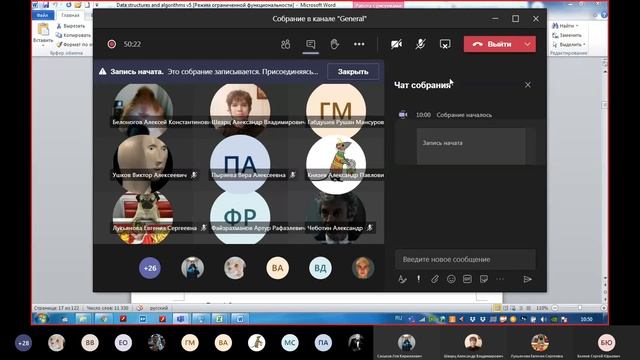Click the page count in Word status bar

[56, 308]
